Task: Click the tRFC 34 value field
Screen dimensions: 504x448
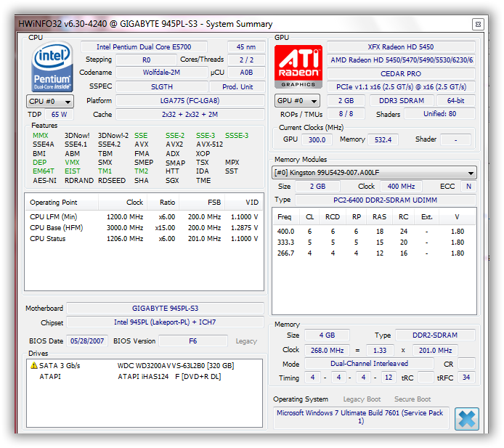Action: [x=466, y=378]
